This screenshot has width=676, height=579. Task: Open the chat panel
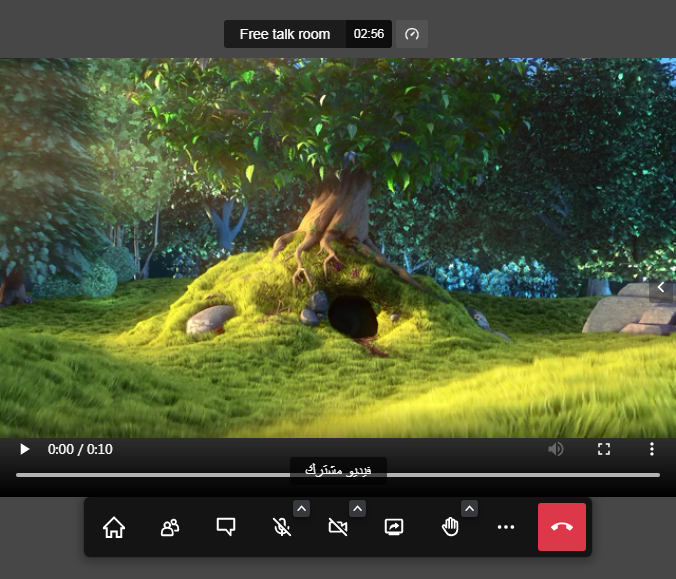pos(226,527)
